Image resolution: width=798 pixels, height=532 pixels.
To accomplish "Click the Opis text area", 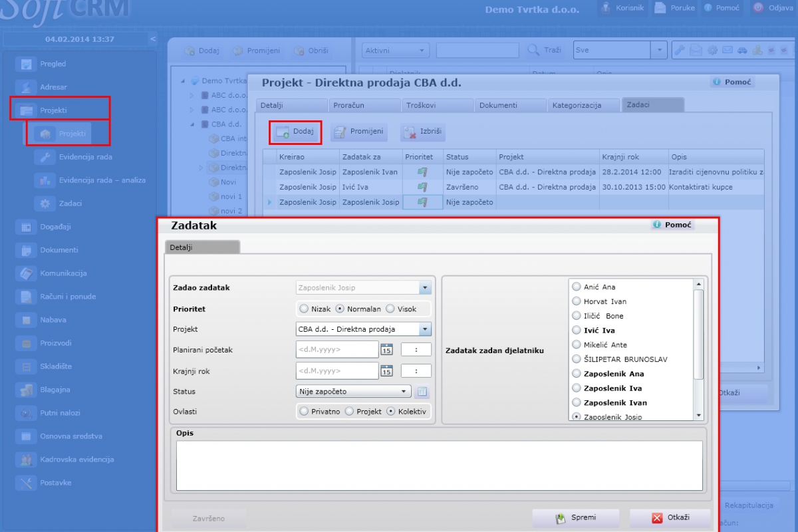I will coord(440,465).
